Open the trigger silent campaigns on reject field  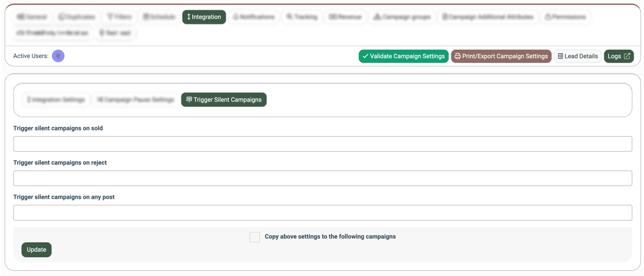(322, 178)
